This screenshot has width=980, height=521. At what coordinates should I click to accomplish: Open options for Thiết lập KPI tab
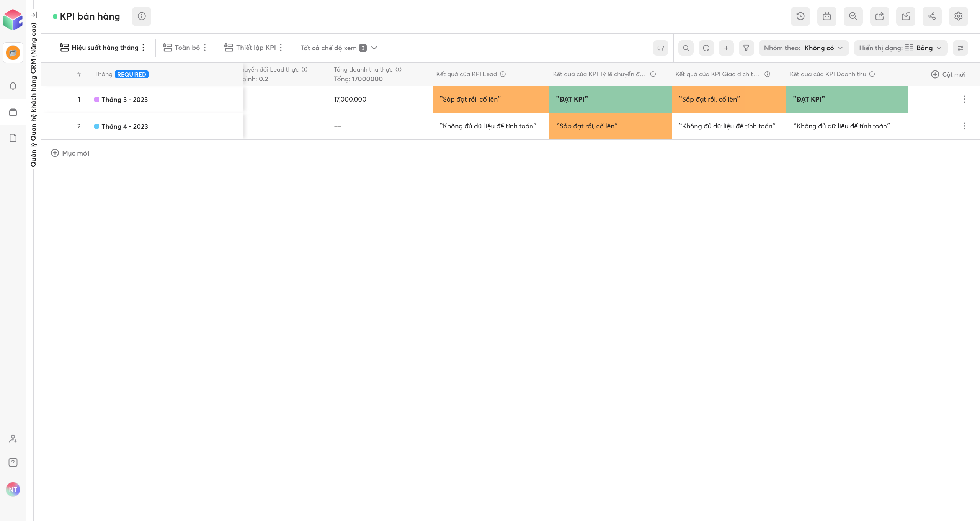(x=281, y=48)
